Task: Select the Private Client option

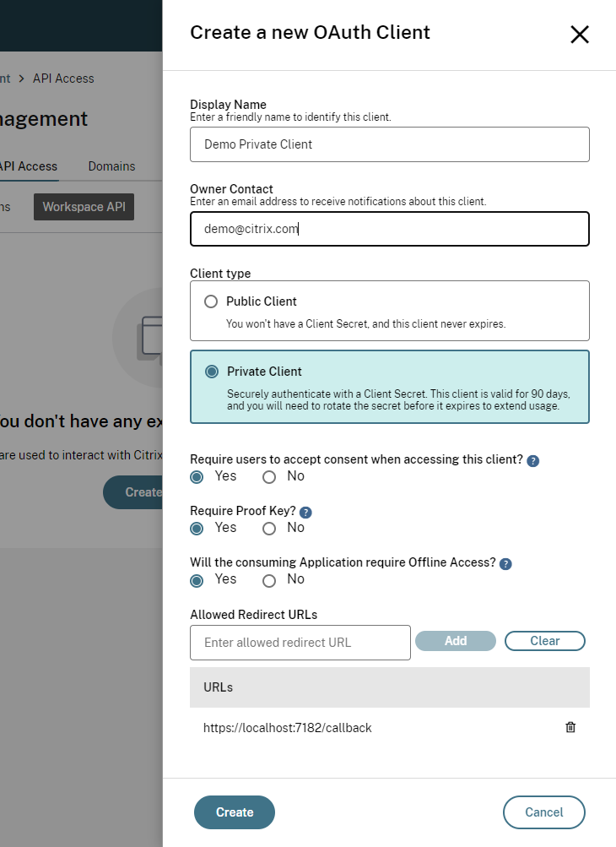Action: pyautogui.click(x=212, y=372)
